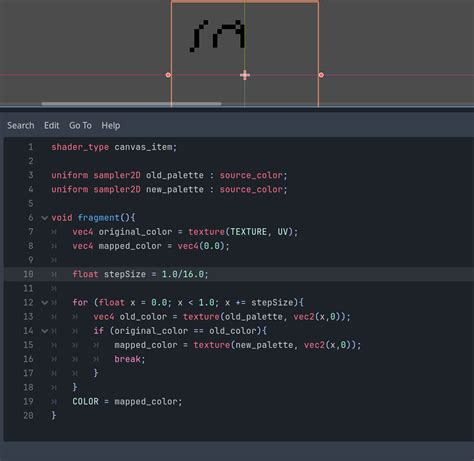Select the right sprite resize handle
Image resolution: width=474 pixels, height=461 pixels.
321,75
